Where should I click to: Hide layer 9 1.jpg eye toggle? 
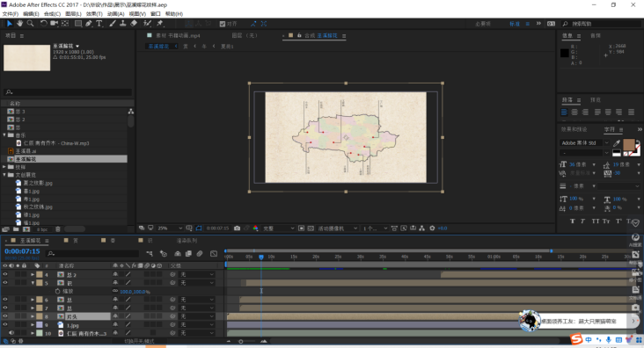[5, 324]
